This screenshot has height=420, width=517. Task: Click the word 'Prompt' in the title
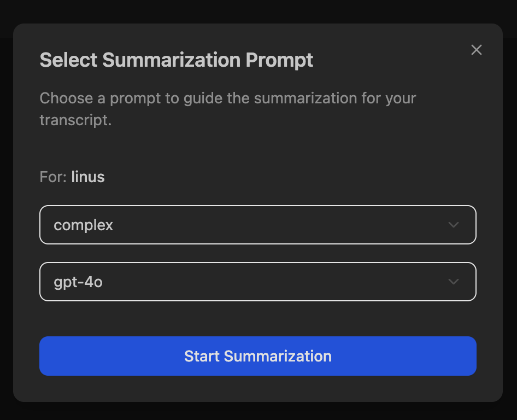click(279, 60)
